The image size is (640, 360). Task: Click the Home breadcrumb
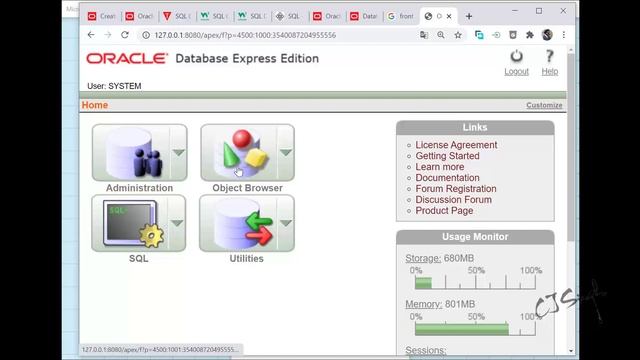click(x=95, y=105)
